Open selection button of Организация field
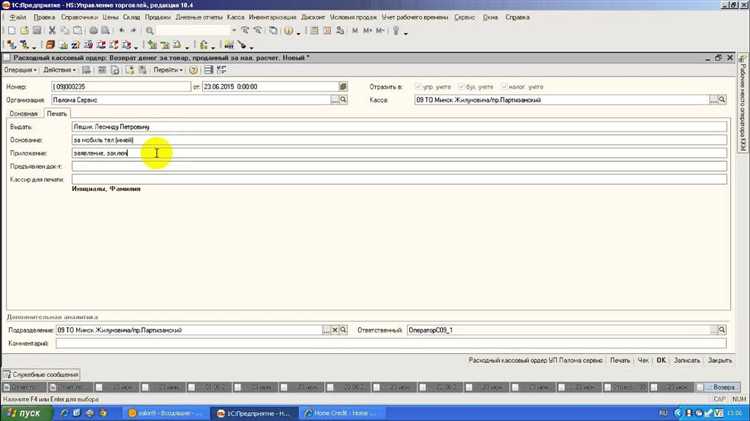Viewport: 750px width, 421px height. [335, 100]
